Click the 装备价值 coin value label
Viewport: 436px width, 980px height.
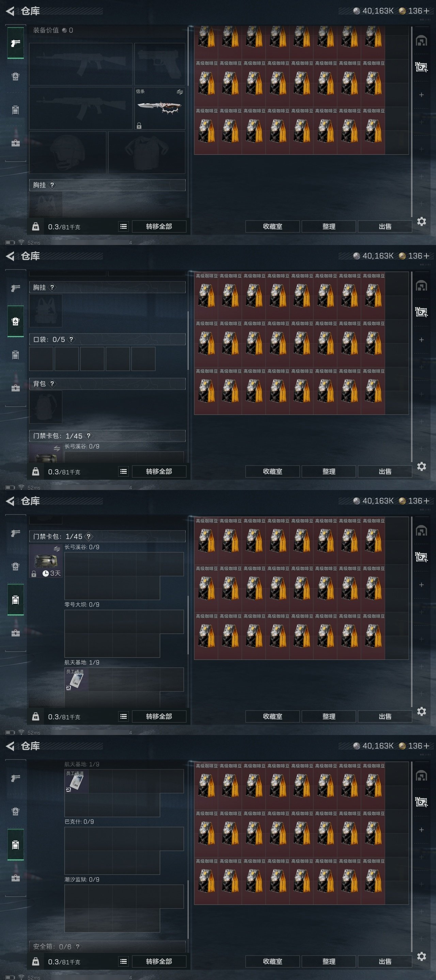(53, 30)
